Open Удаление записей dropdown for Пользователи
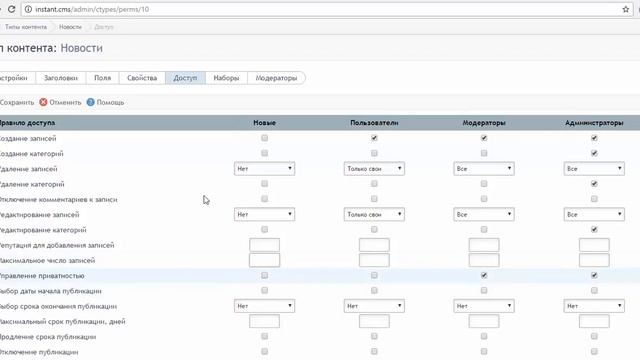Screen dimensions: 640x360 click(x=374, y=169)
